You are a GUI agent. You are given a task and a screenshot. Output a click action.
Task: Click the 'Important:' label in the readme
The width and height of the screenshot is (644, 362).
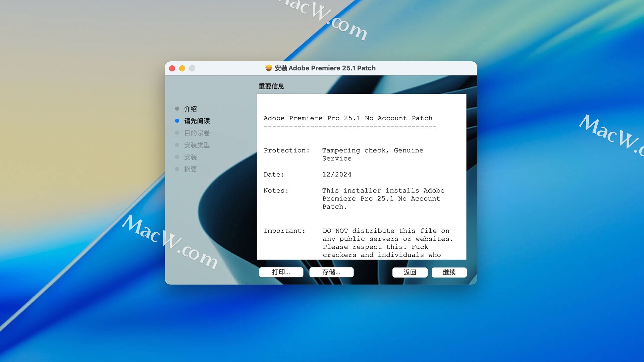[284, 231]
